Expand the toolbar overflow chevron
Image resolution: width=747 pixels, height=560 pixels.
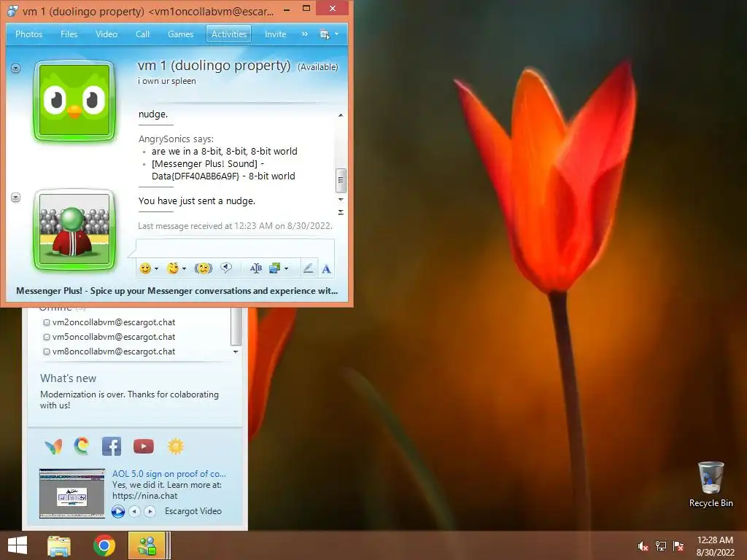pyautogui.click(x=304, y=34)
